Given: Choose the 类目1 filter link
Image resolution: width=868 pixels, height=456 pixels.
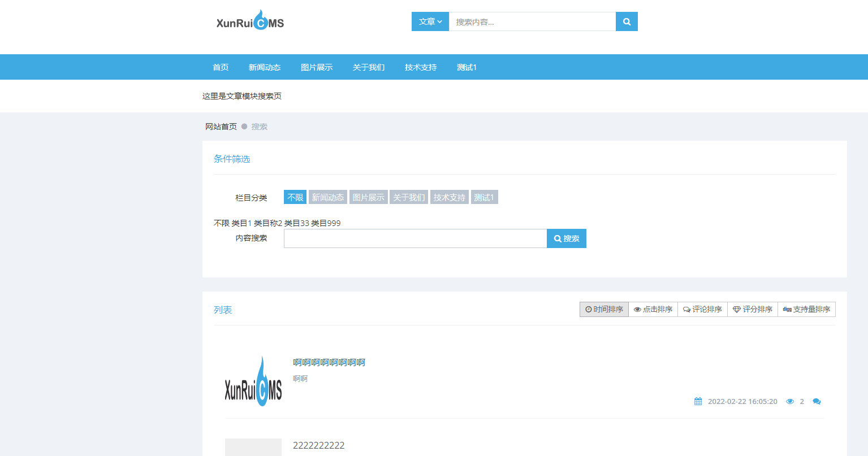Looking at the screenshot, I should pos(241,223).
